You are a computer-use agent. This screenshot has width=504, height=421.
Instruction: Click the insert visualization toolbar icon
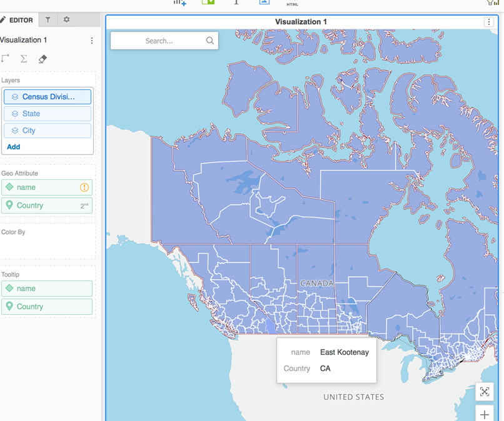(180, 2)
